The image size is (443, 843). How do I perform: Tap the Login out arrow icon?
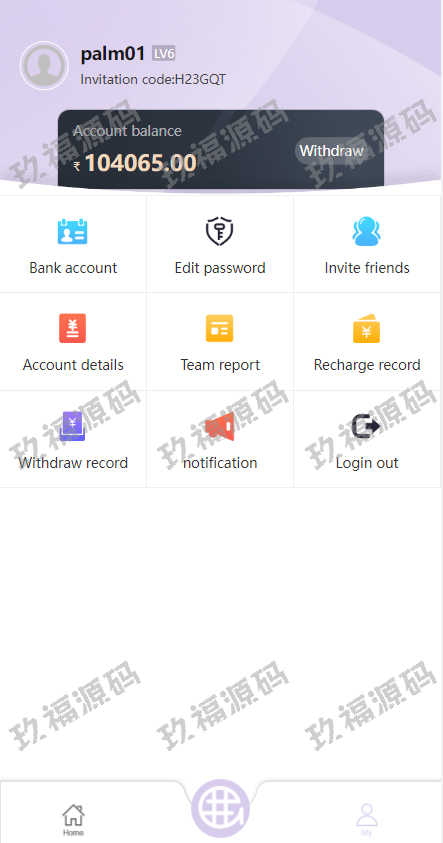(366, 426)
